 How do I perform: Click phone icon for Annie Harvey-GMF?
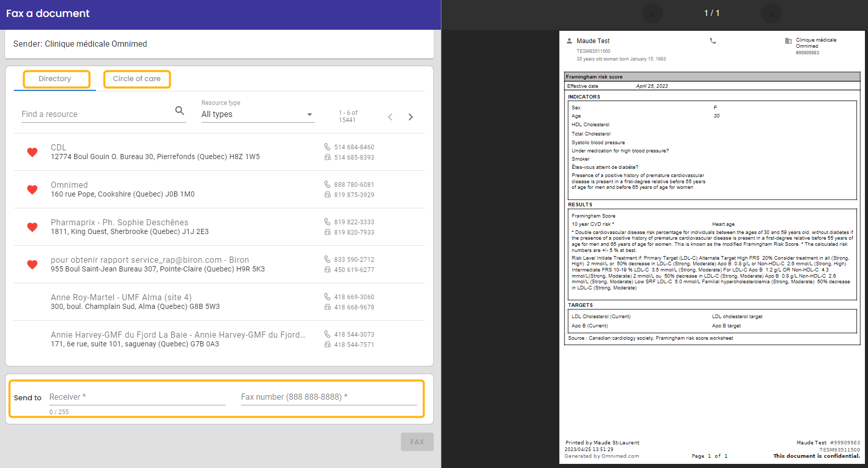[327, 334]
